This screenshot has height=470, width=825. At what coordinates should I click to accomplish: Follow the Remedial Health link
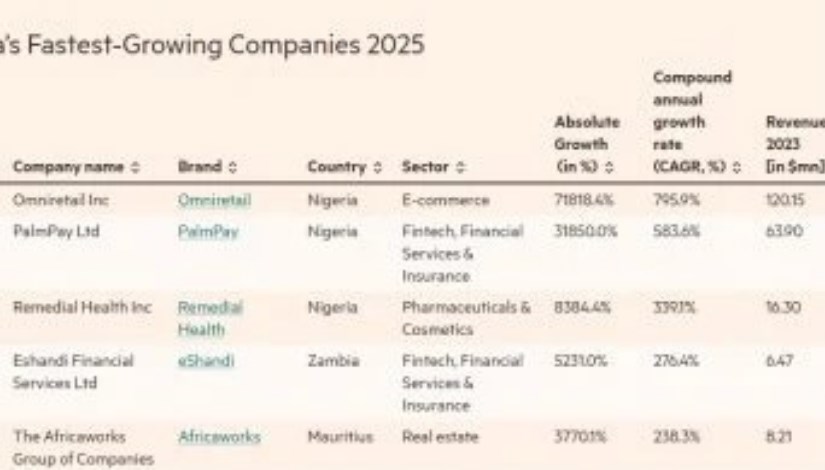pos(210,318)
